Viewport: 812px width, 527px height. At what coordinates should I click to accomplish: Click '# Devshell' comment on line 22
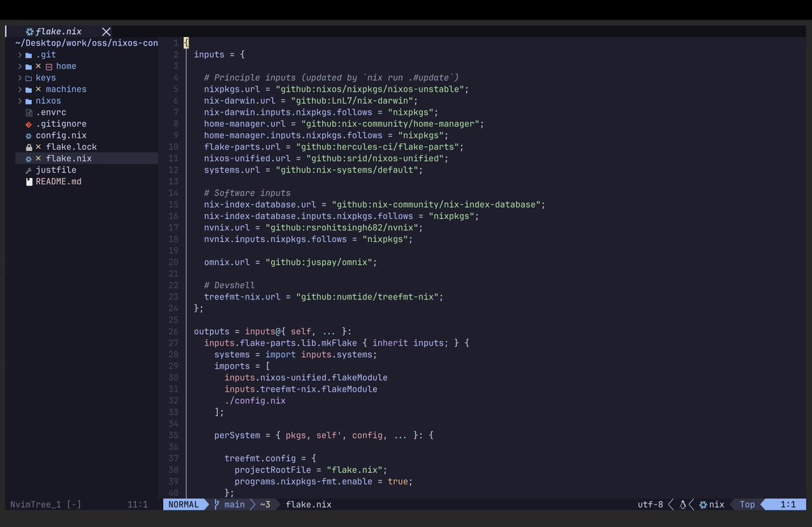(229, 285)
